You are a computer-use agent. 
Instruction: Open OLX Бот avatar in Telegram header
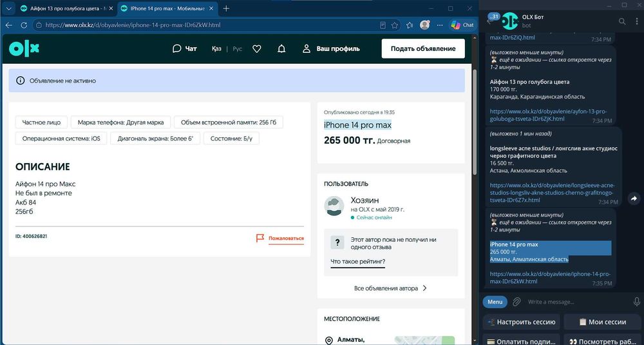coord(510,21)
